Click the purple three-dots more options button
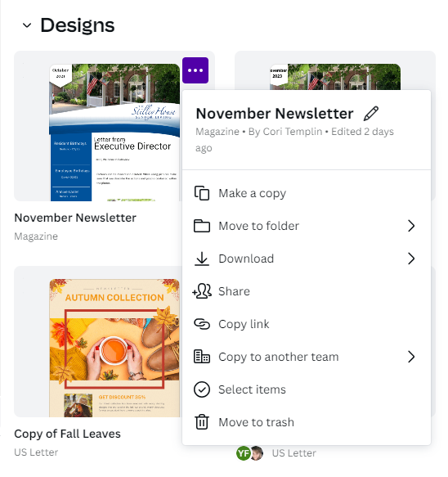The height and width of the screenshot is (477, 448). tap(195, 70)
